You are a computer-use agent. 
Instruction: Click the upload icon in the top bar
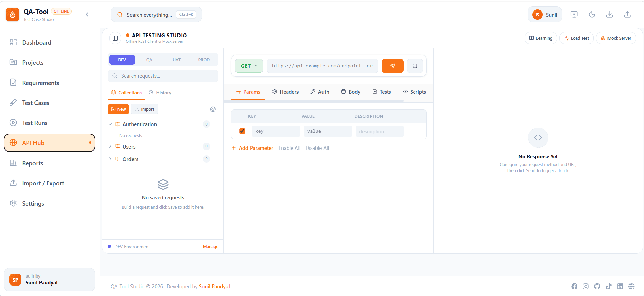click(x=627, y=14)
